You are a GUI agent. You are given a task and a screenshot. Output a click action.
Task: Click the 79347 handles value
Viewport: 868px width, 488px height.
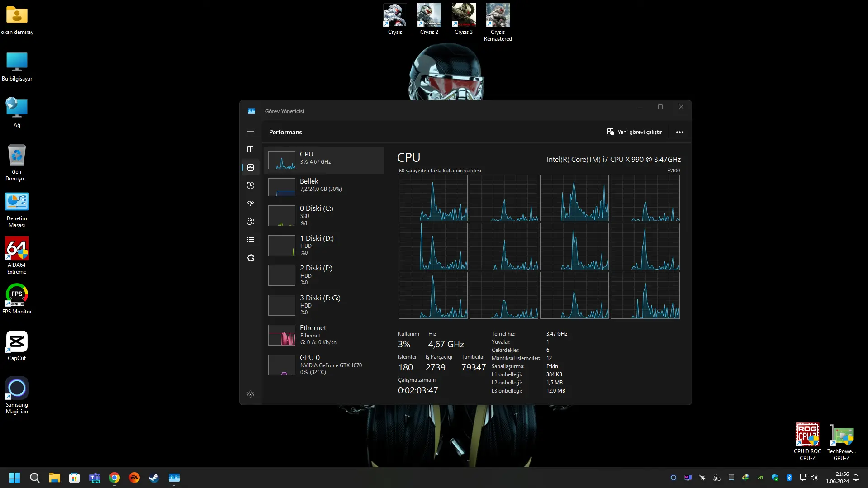pyautogui.click(x=473, y=367)
